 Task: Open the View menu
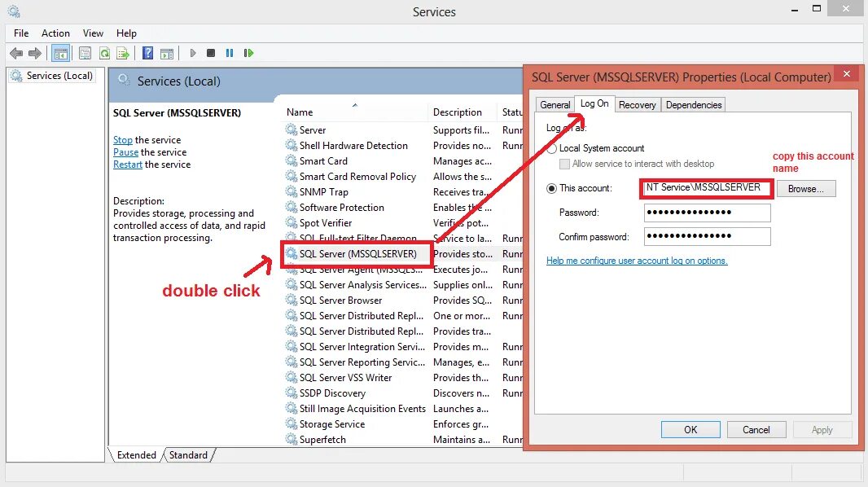pyautogui.click(x=93, y=33)
